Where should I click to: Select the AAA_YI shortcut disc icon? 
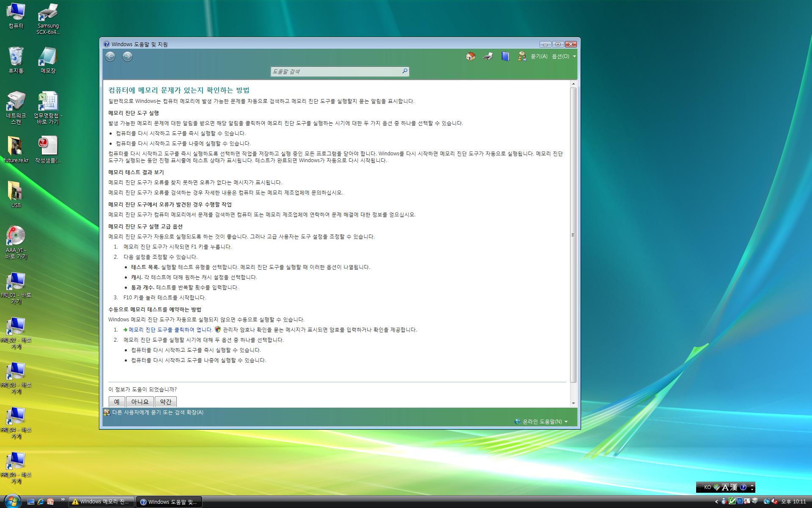click(16, 243)
